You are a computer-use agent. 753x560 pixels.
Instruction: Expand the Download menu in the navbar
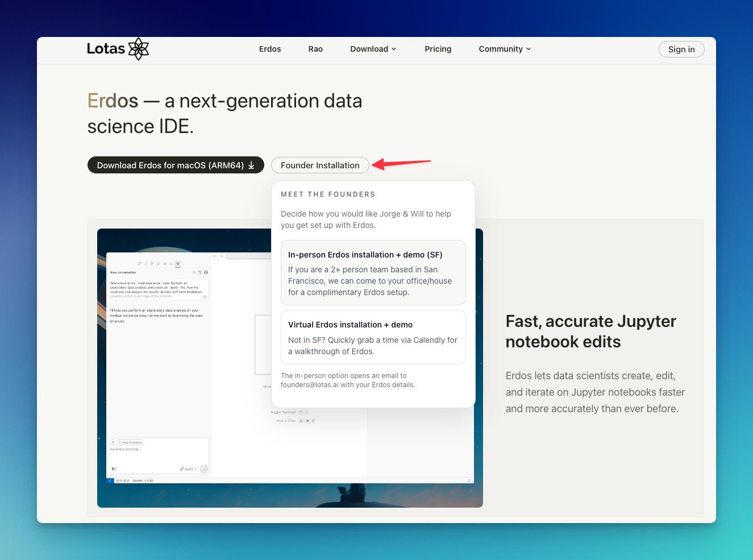point(373,49)
